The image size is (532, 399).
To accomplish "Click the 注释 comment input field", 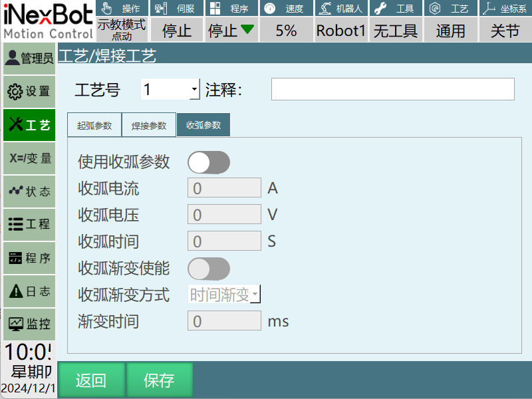I will point(392,89).
